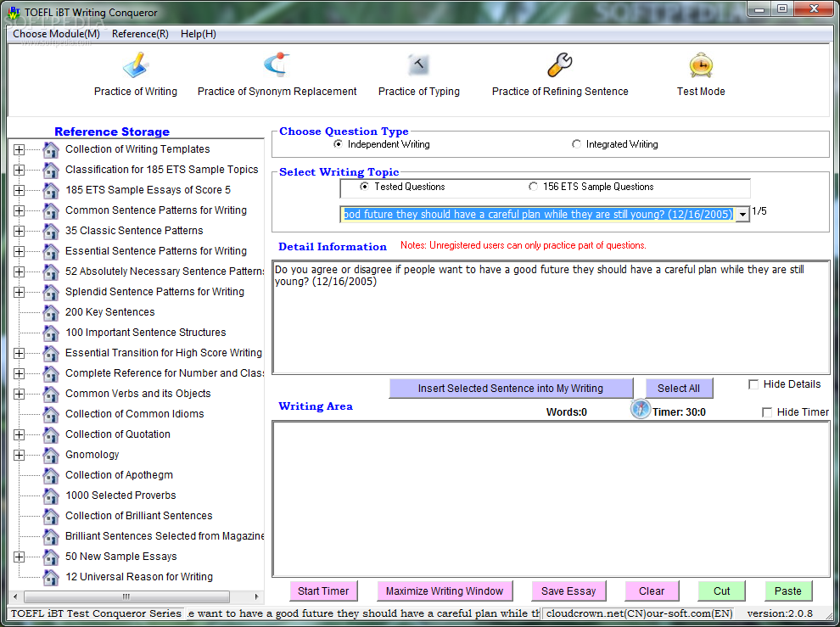Screen dimensions: 840x627
Task: Click inside the Writing Area text box
Action: click(551, 499)
